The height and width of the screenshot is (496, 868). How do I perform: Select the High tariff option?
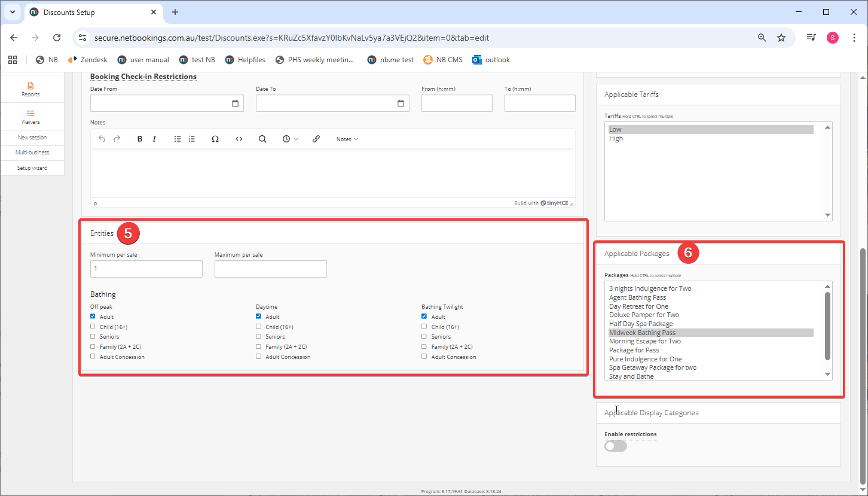[x=616, y=138]
